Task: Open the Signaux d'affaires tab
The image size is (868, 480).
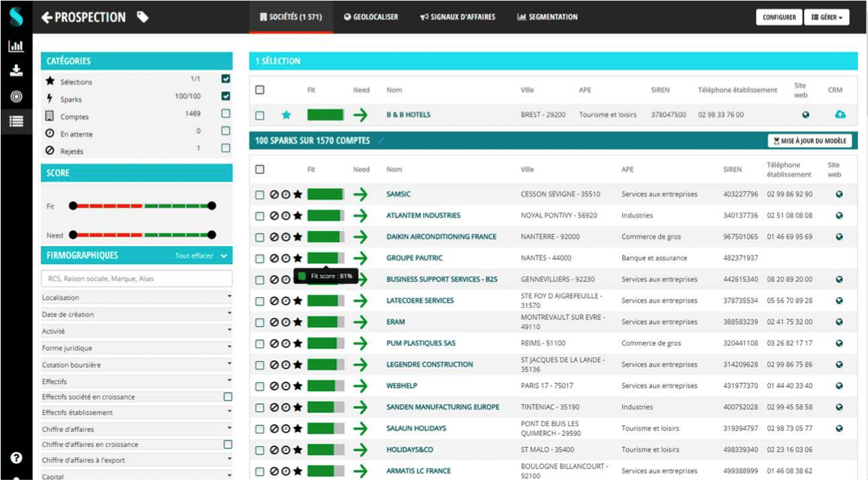Action: (x=458, y=17)
